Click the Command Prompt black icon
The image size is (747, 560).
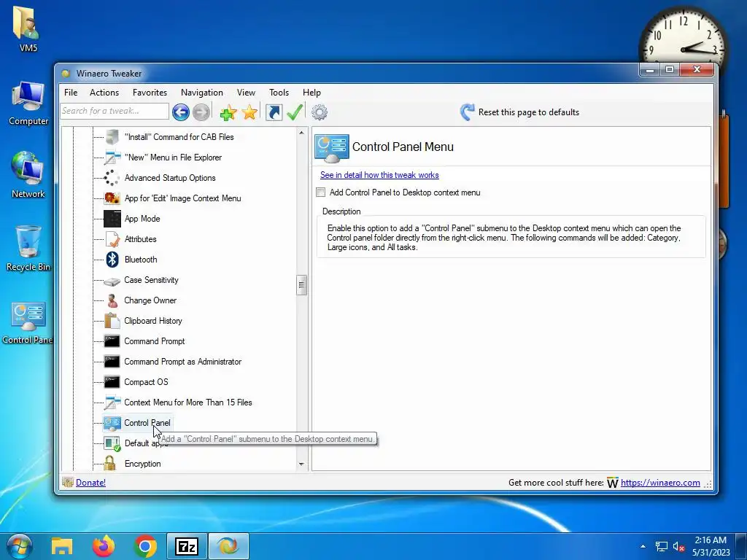click(x=112, y=341)
